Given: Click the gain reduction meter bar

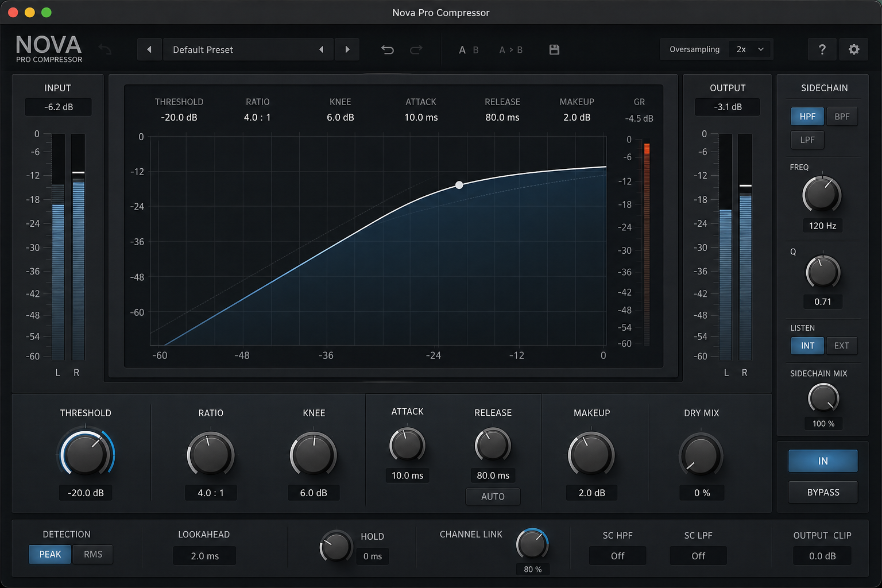Looking at the screenshot, I should click(647, 244).
